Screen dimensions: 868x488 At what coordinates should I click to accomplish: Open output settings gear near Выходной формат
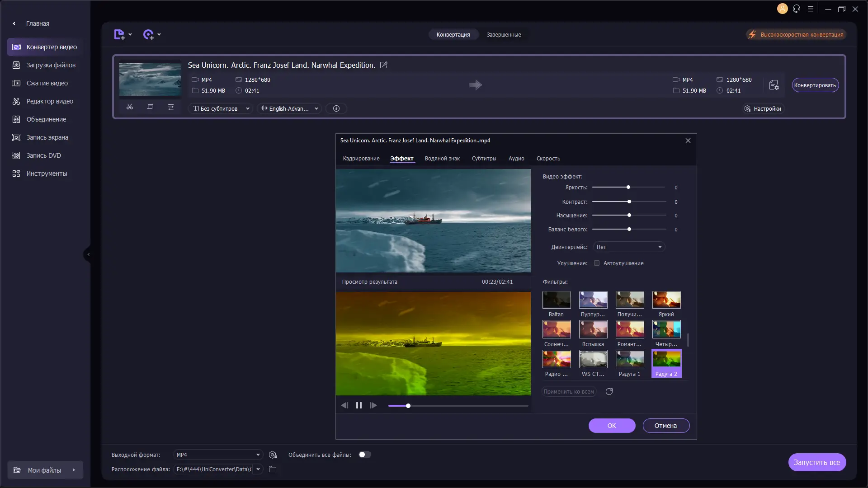[x=273, y=455]
